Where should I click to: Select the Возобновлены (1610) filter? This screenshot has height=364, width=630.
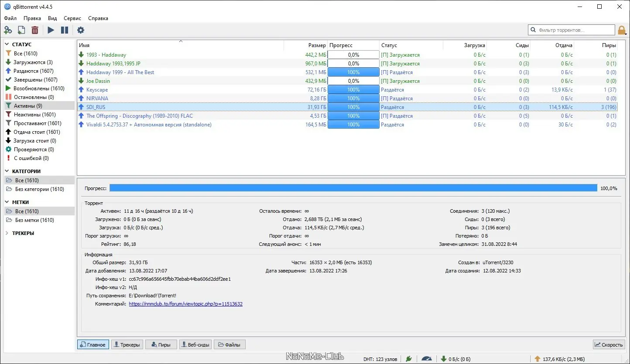39,88
